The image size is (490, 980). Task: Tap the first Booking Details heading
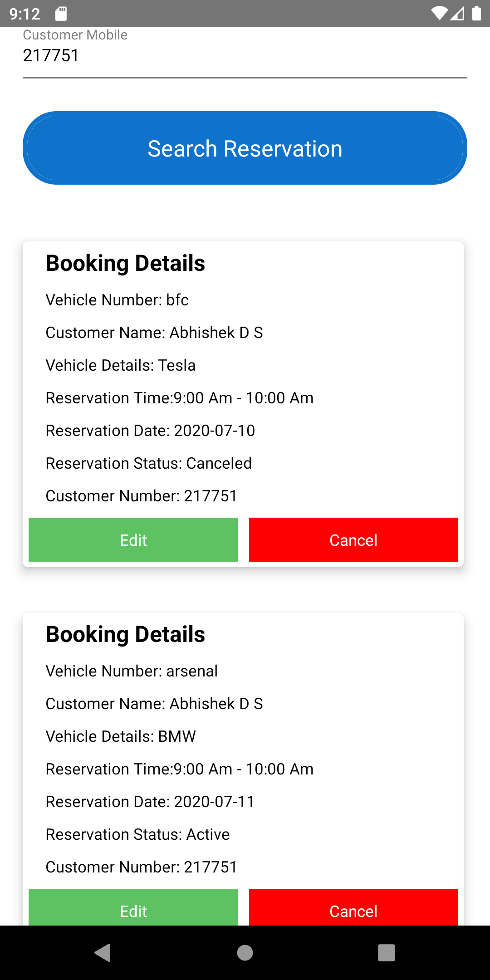(125, 263)
